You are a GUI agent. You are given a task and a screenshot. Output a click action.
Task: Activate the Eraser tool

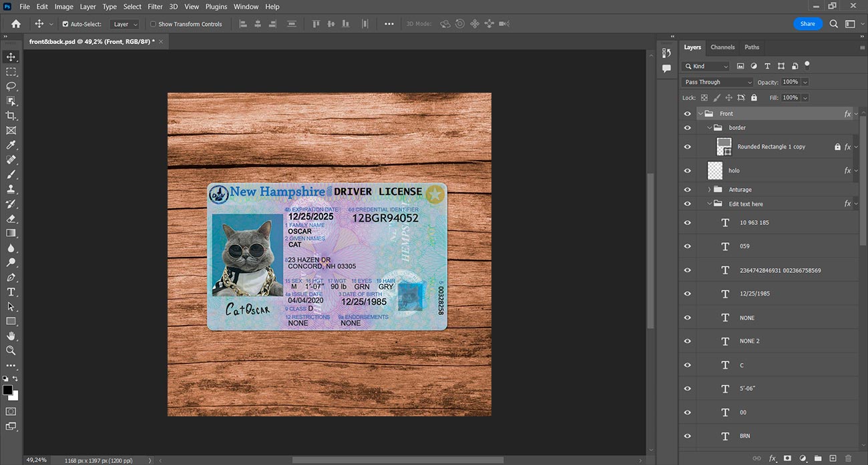click(11, 218)
